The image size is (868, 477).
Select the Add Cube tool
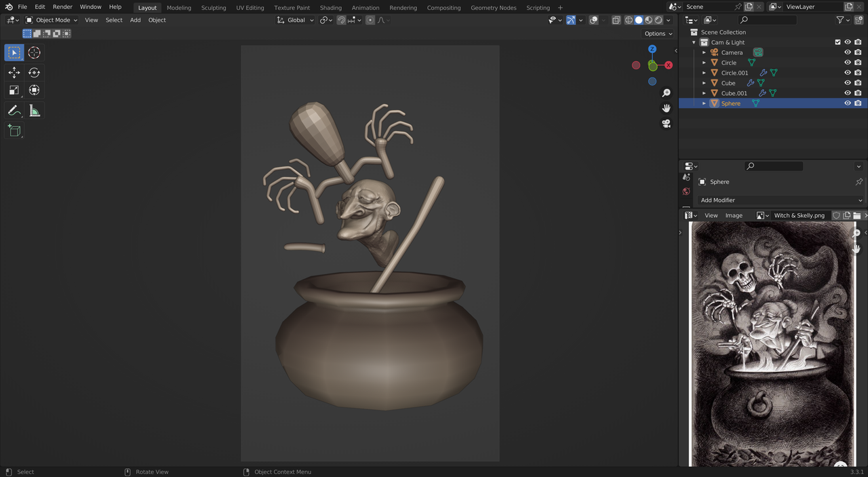click(x=14, y=130)
